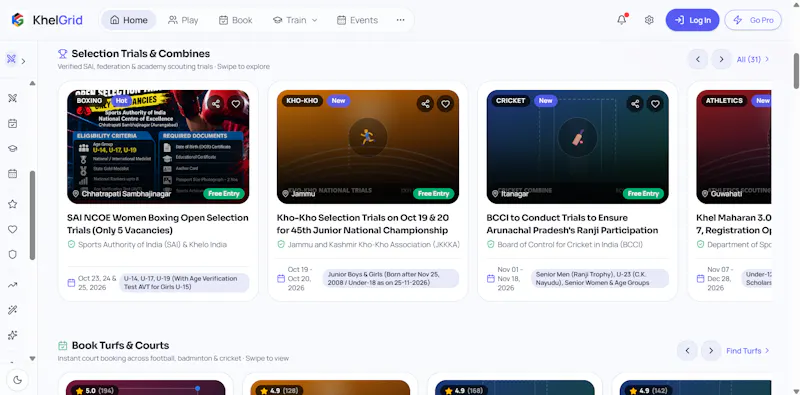Open the star icon in sidebar
The width and height of the screenshot is (800, 395).
coord(13,204)
